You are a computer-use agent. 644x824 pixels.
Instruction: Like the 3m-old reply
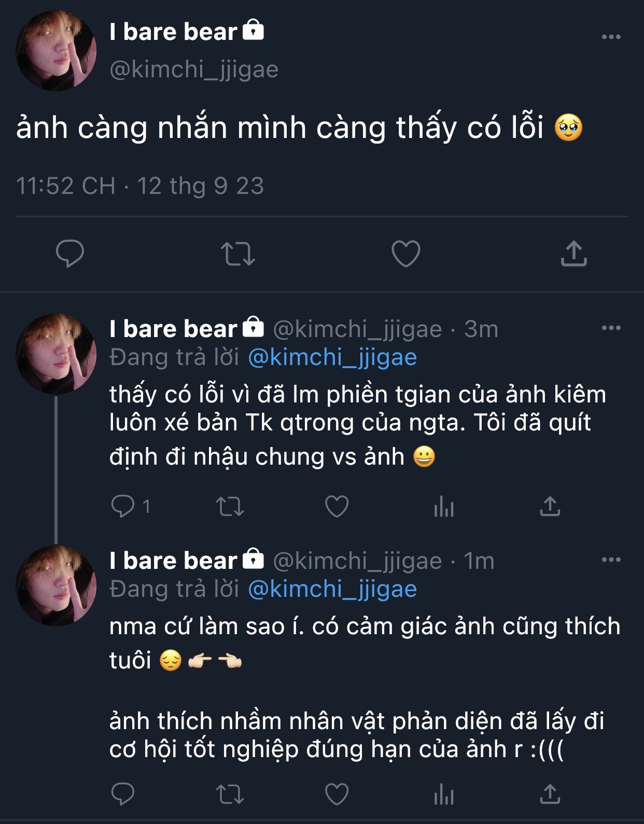click(x=337, y=507)
